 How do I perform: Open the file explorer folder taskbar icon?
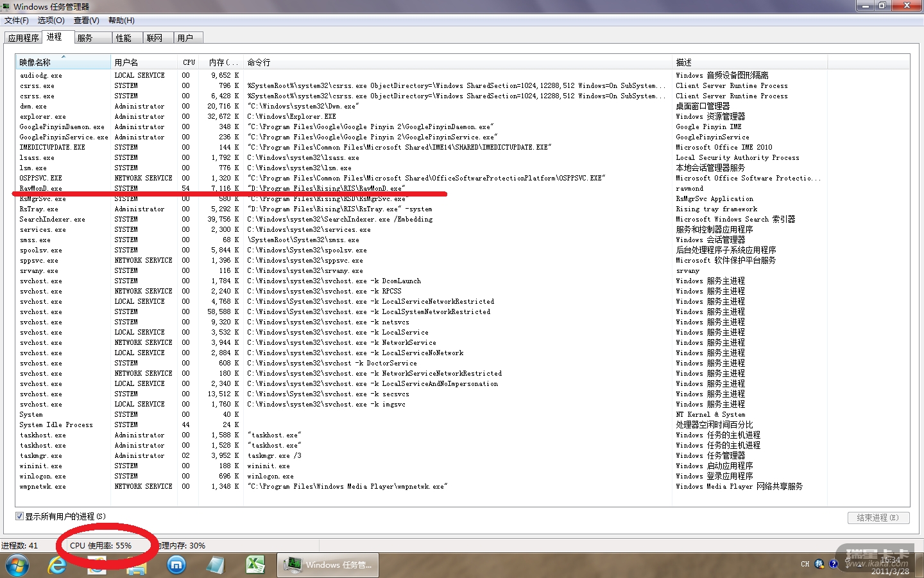pos(137,565)
